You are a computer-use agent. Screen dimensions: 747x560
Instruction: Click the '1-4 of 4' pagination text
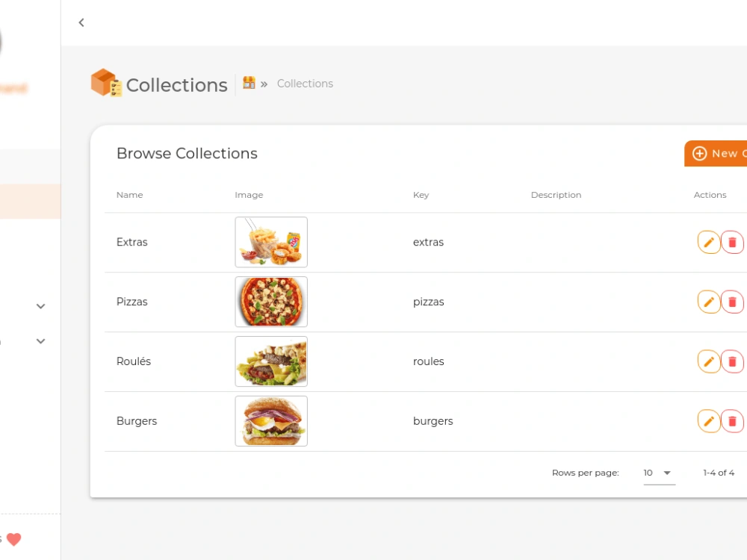719,473
